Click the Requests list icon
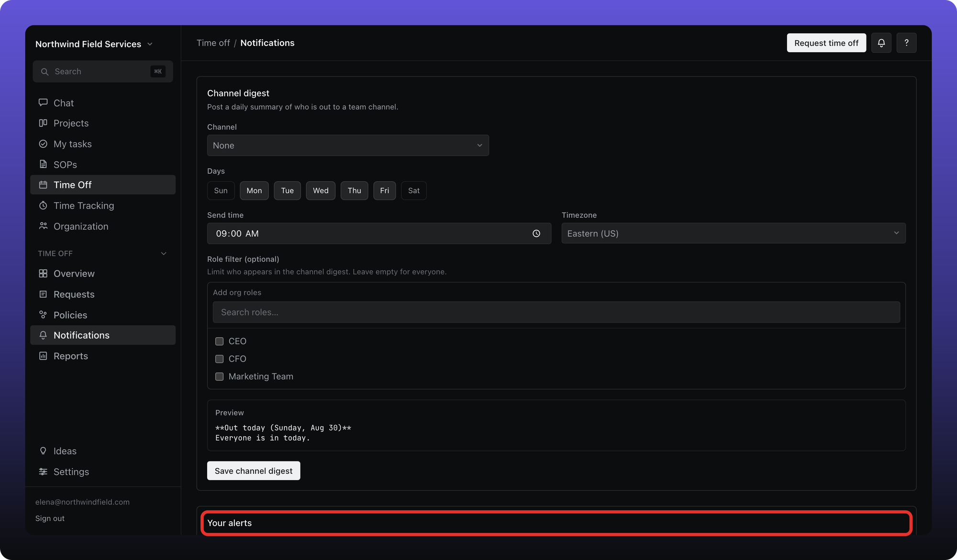Screen dimensions: 957x560 click(x=43, y=294)
